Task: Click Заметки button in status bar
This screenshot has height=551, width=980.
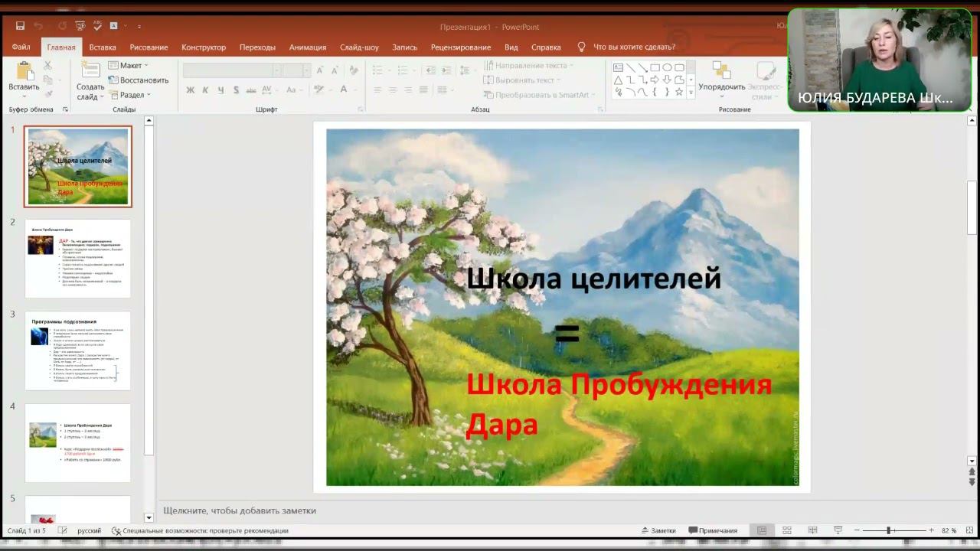Action: 658,530
